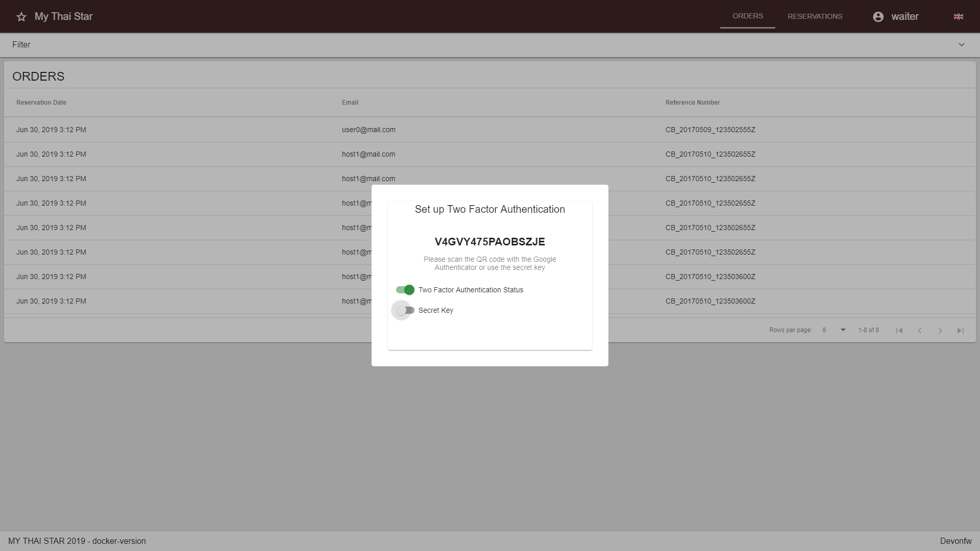Select the RESERVATIONS tab
Image resolution: width=980 pixels, height=551 pixels.
coord(815,16)
